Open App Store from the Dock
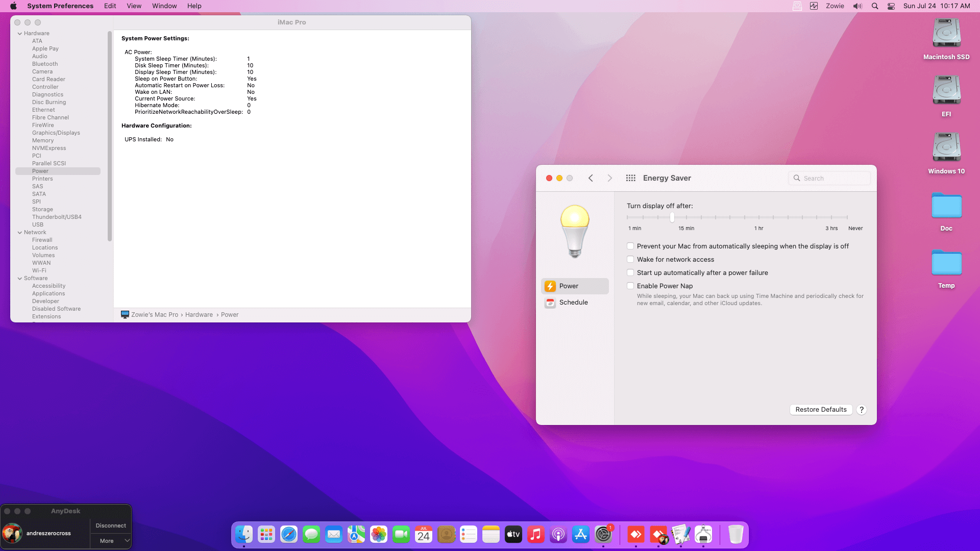This screenshot has height=551, width=980. click(581, 534)
